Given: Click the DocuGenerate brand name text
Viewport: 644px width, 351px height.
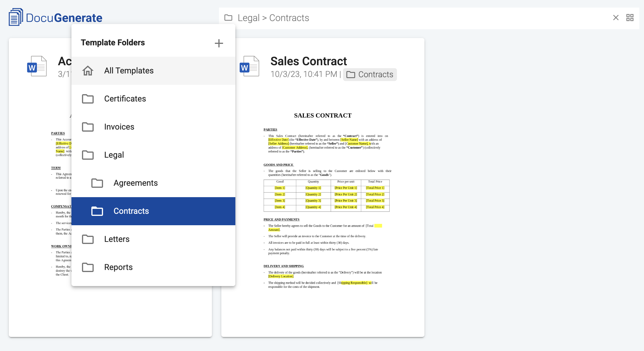Looking at the screenshot, I should (x=64, y=18).
